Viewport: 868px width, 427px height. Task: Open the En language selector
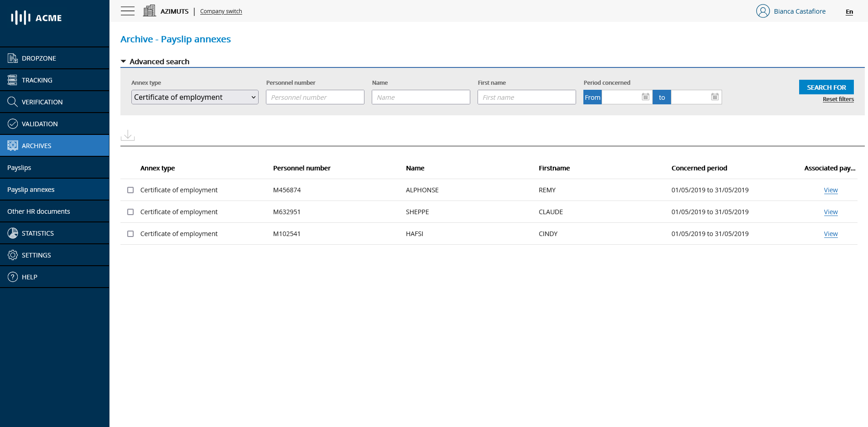pos(849,12)
